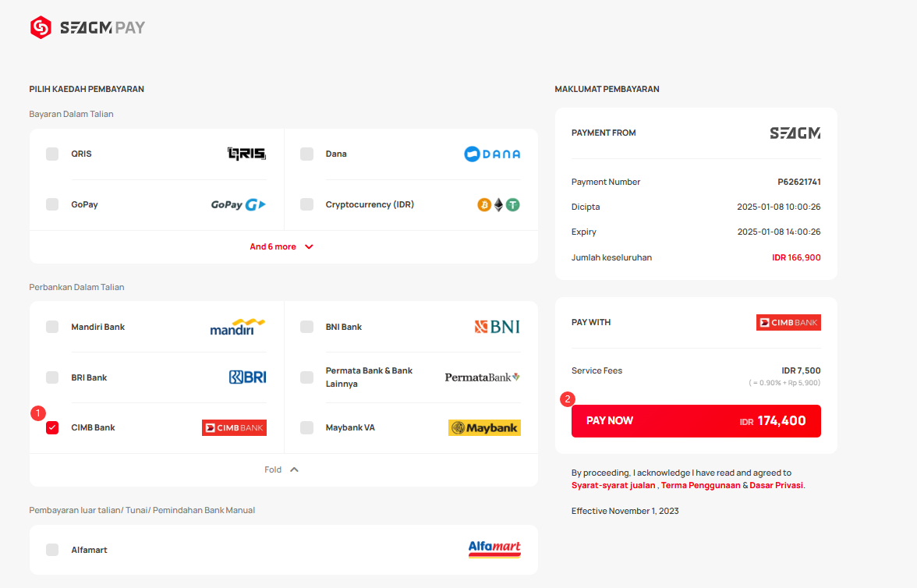Click the SEAGM logo in Payment From card
Image resolution: width=917 pixels, height=588 pixels.
tap(795, 133)
